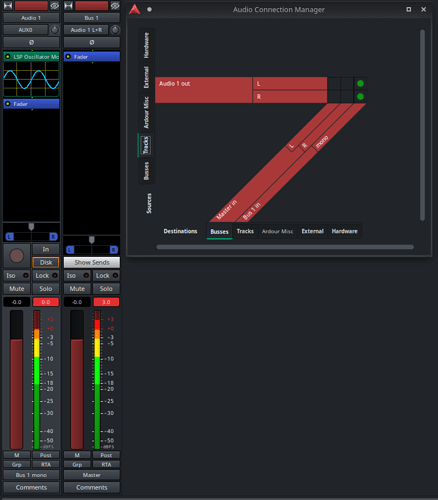The height and width of the screenshot is (500, 438).
Task: Click the LSP Oscillator sine wave display
Action: [x=31, y=79]
